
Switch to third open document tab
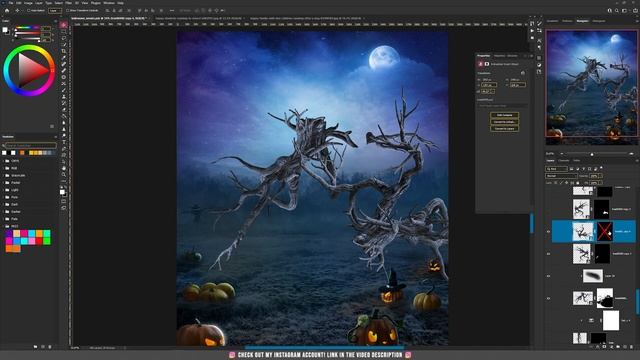point(306,18)
